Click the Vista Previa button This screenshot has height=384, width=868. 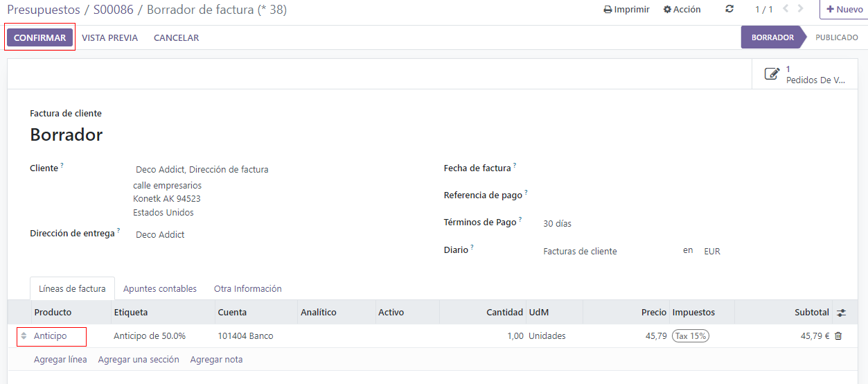pos(109,38)
